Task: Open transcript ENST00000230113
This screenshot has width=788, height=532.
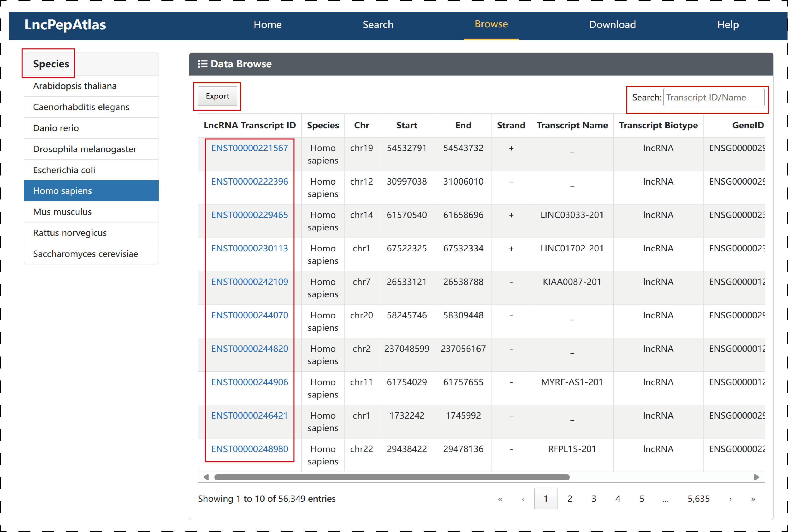Action: (249, 248)
